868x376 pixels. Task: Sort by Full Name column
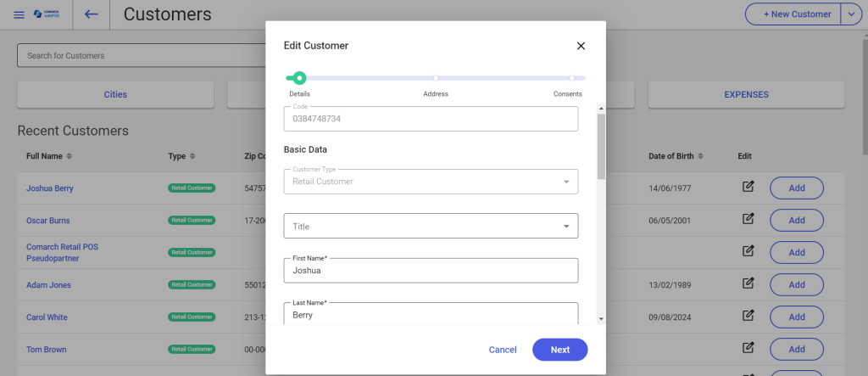click(70, 156)
